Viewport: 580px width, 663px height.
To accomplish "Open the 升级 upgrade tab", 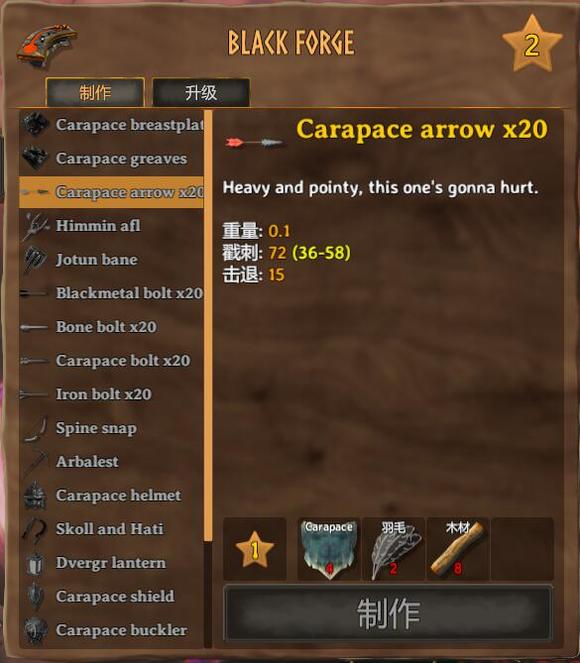I will tap(201, 92).
